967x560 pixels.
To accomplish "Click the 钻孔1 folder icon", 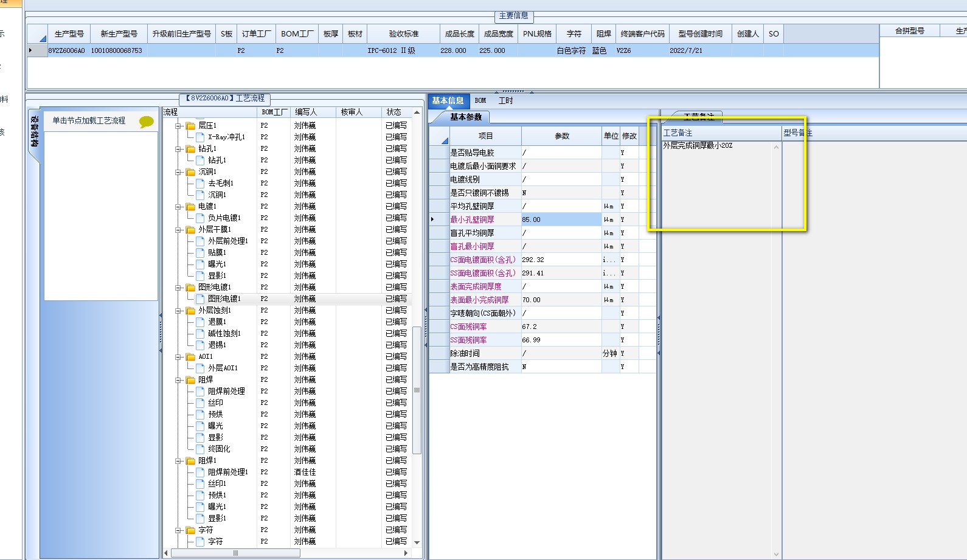I will click(x=190, y=149).
